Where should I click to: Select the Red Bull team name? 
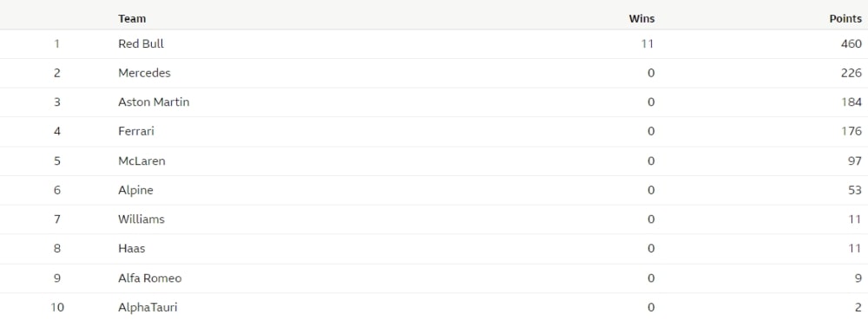coord(141,43)
